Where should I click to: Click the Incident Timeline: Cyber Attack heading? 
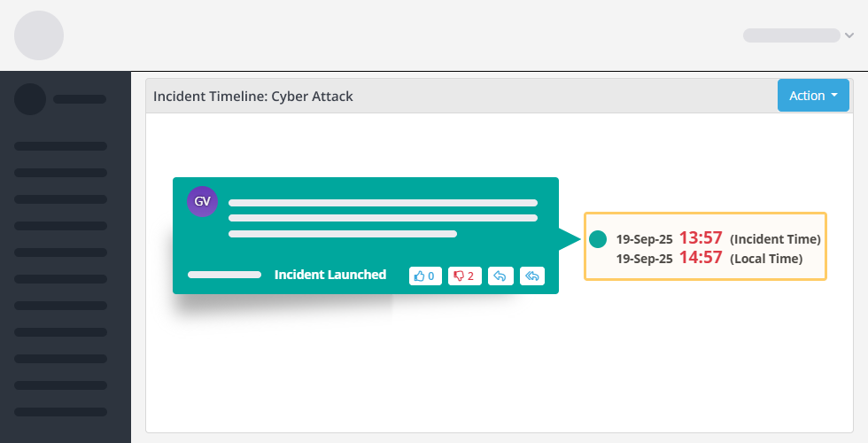253,96
